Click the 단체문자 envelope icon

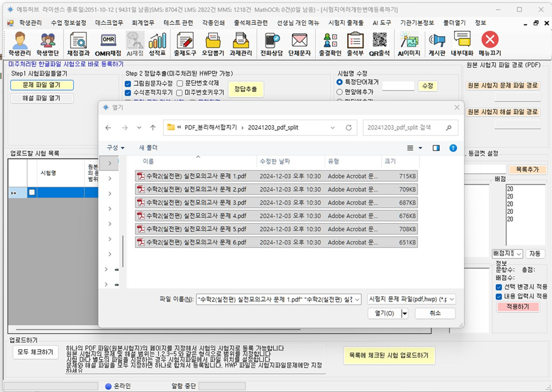299,44
